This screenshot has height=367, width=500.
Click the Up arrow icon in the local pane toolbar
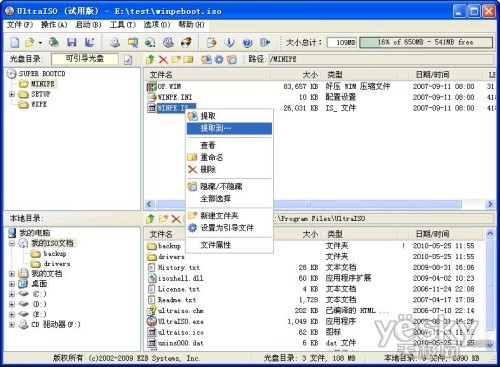tap(150, 219)
